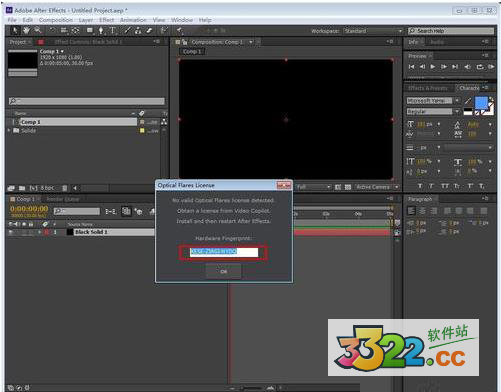This screenshot has height=392, width=501.
Task: Step to next frame in Preview
Action: click(x=444, y=67)
